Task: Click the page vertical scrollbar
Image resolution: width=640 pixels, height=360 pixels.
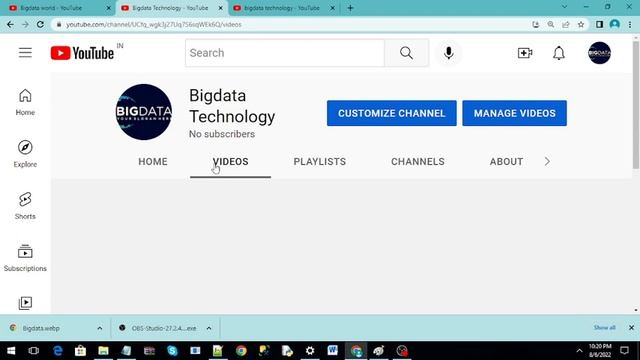Action: pos(636,104)
